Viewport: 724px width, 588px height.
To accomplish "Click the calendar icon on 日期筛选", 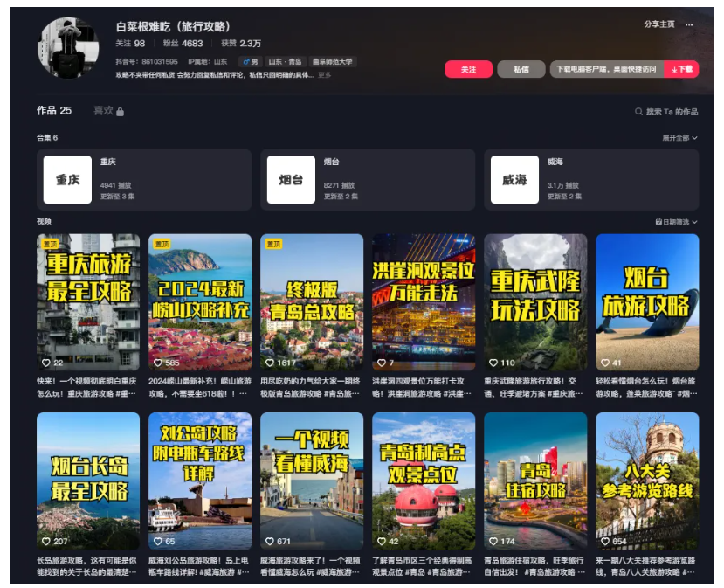I will (659, 222).
